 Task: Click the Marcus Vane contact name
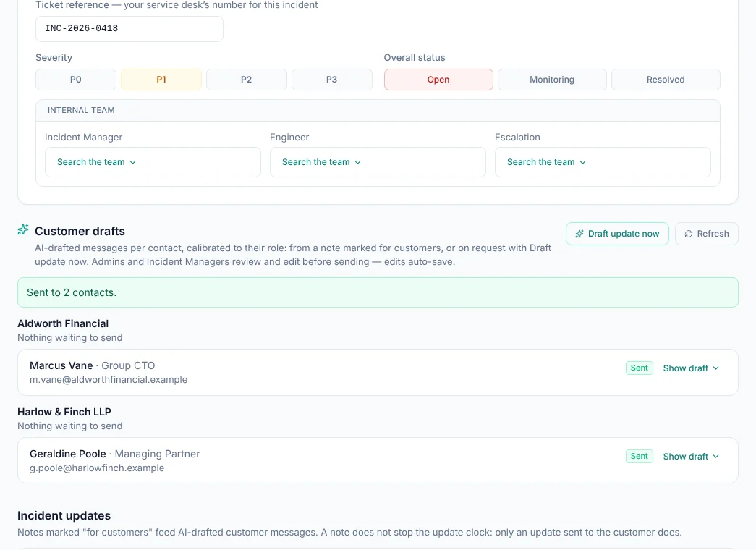point(61,365)
